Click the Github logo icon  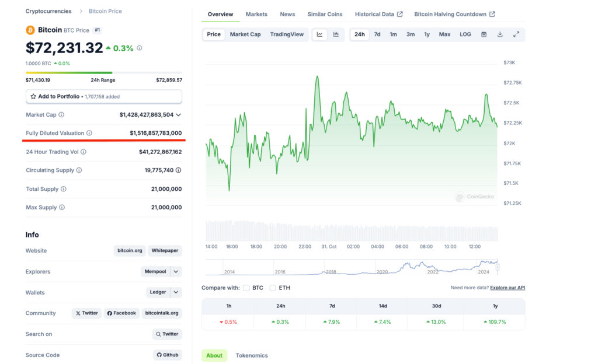point(159,355)
